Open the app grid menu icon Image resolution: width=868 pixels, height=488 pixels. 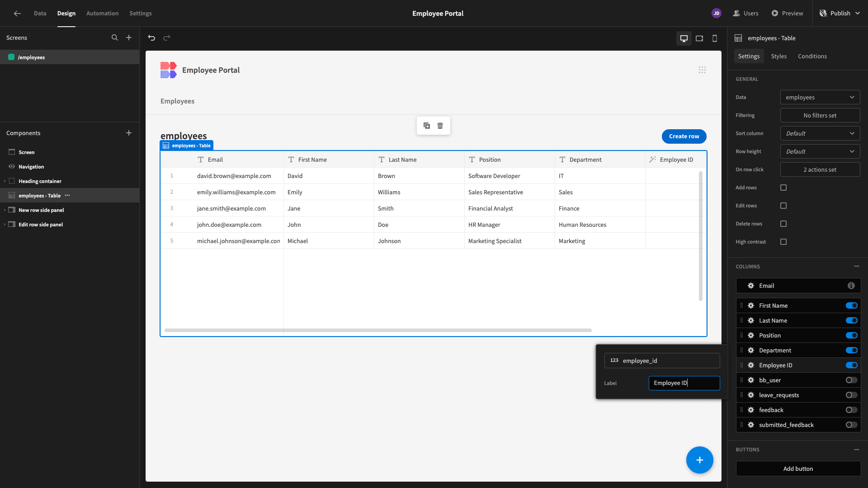[702, 70]
